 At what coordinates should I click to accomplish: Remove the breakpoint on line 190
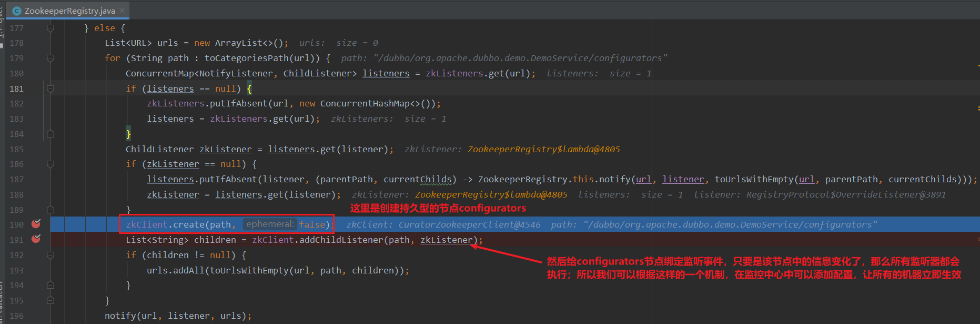tap(36, 224)
